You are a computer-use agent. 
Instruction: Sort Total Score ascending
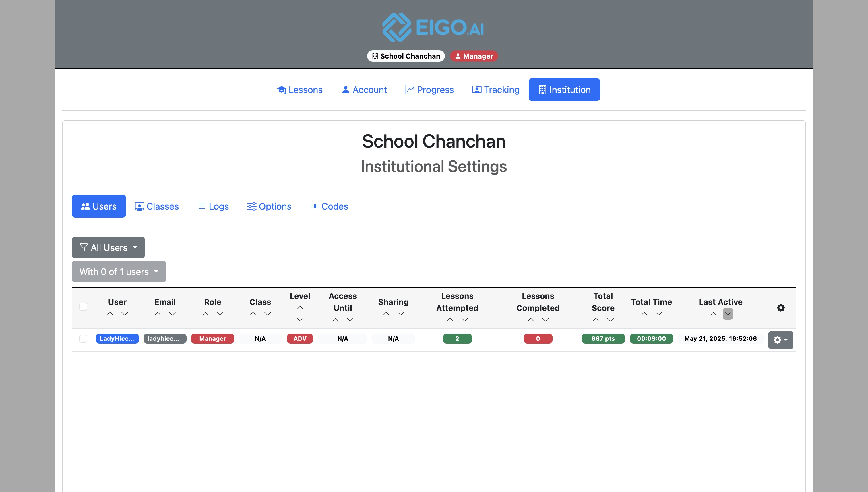tap(596, 320)
